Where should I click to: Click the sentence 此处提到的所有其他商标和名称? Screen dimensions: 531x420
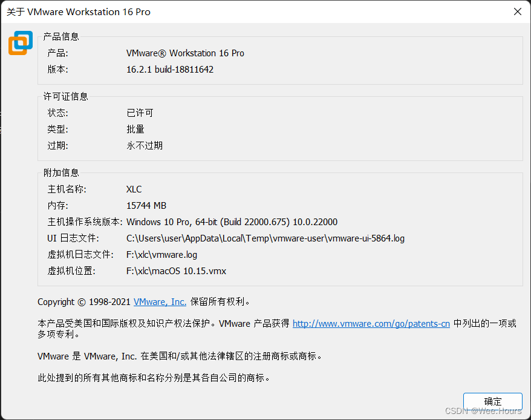tap(154, 378)
